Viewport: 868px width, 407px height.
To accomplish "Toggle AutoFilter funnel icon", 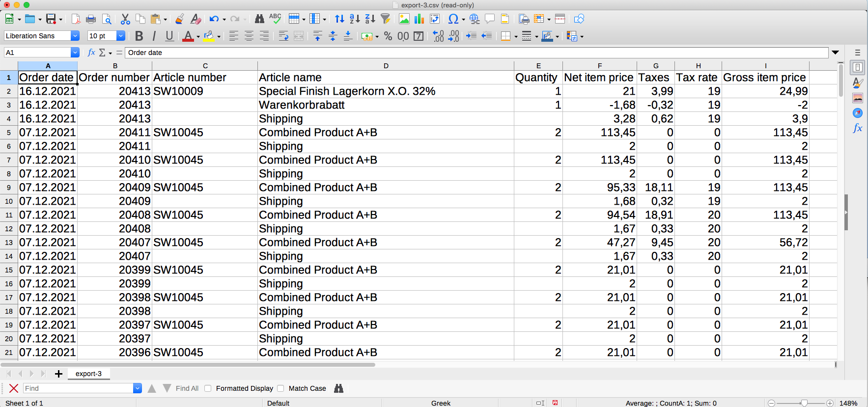I will (x=386, y=19).
